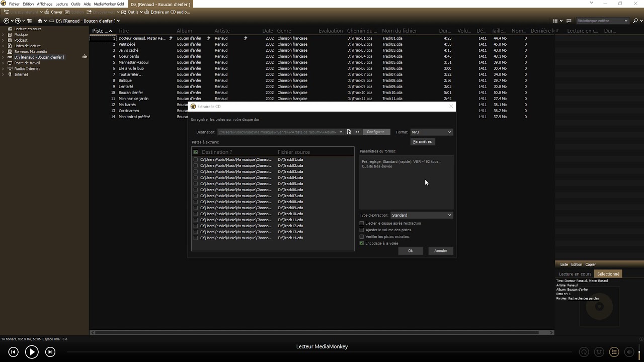644x362 pixels.
Task: Click the Titre column header
Action: [124, 31]
